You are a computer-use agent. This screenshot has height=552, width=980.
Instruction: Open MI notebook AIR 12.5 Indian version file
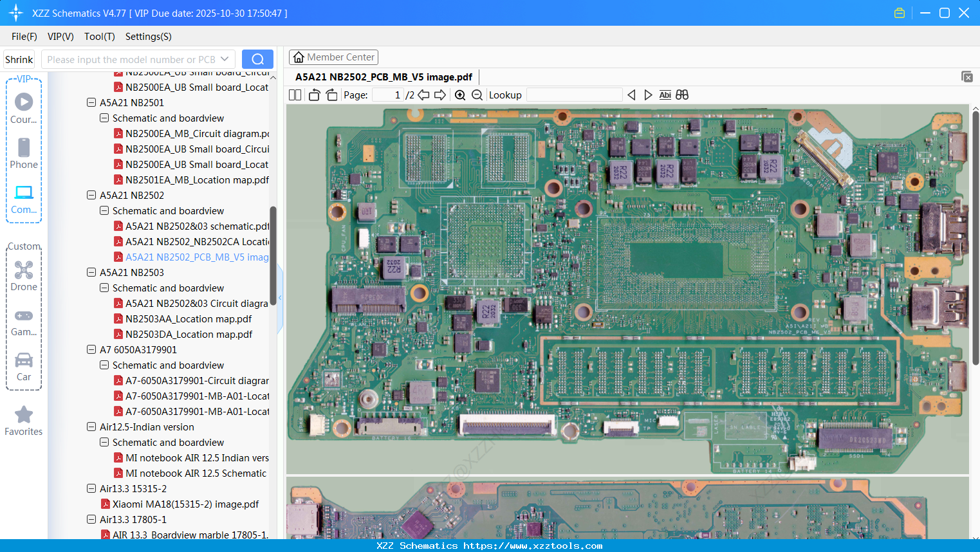pyautogui.click(x=192, y=458)
